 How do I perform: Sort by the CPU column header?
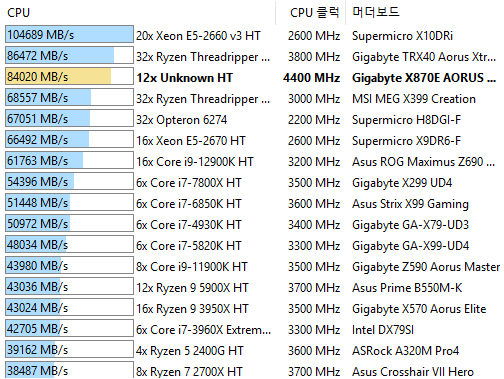click(x=19, y=13)
